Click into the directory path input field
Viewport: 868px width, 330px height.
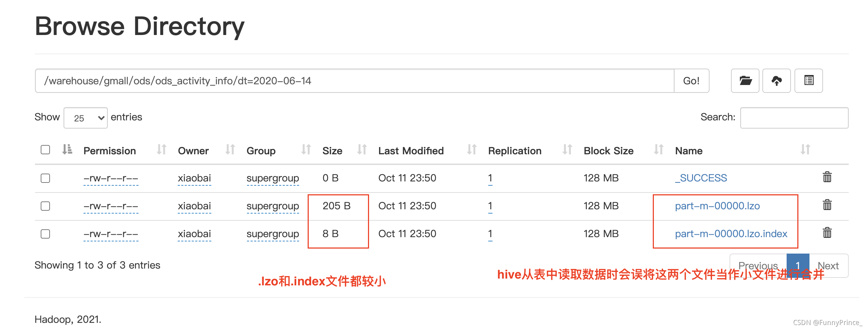tap(355, 81)
